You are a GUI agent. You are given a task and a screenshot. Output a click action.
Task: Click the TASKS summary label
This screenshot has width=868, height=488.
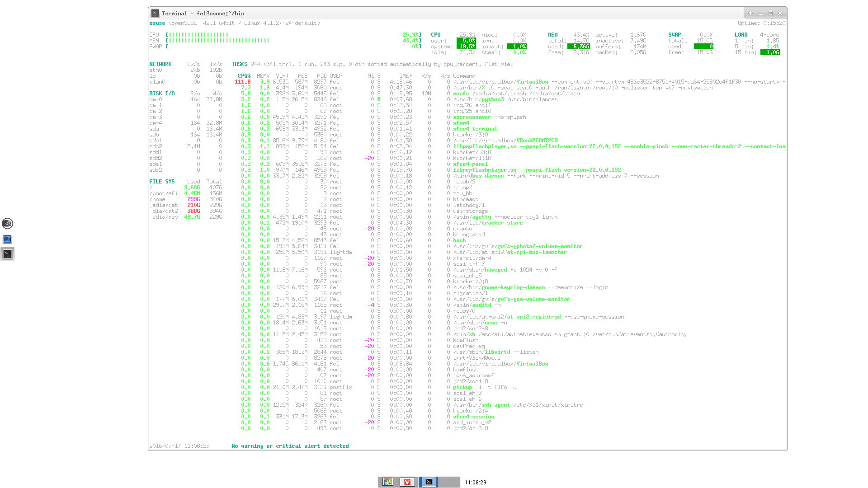click(x=240, y=64)
